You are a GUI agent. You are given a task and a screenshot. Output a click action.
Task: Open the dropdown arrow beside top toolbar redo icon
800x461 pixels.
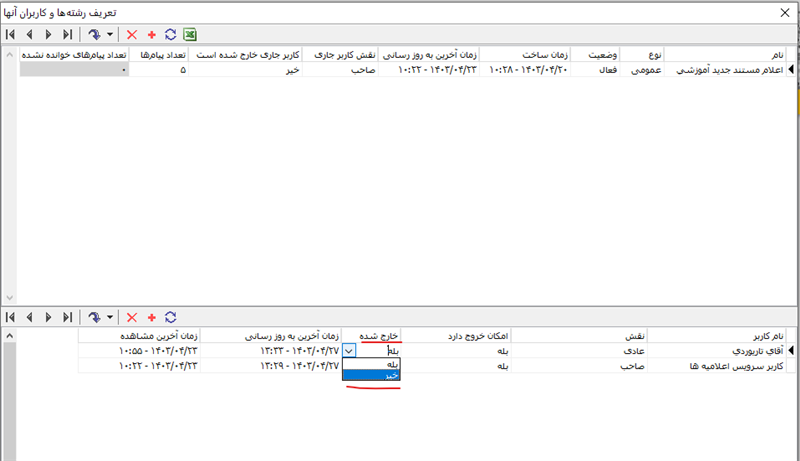[109, 34]
